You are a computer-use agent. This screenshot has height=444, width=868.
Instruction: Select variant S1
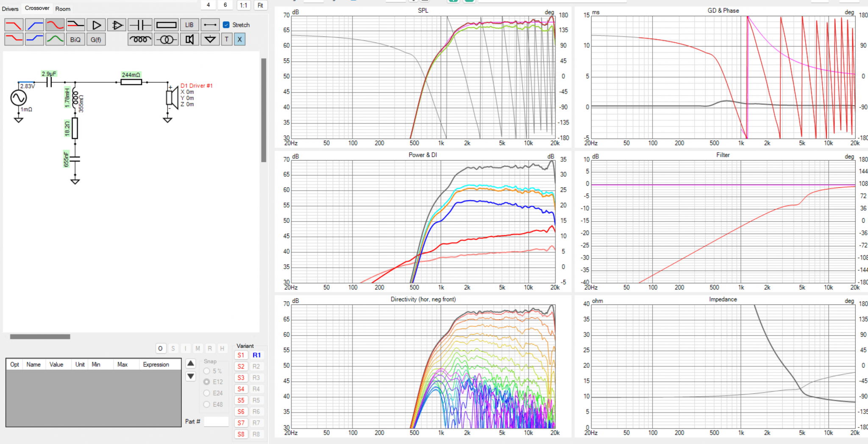pos(241,355)
